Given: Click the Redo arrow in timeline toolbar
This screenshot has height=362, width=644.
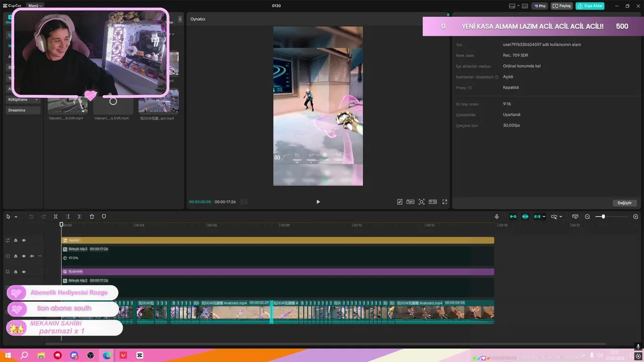Looking at the screenshot, I should click(x=43, y=217).
